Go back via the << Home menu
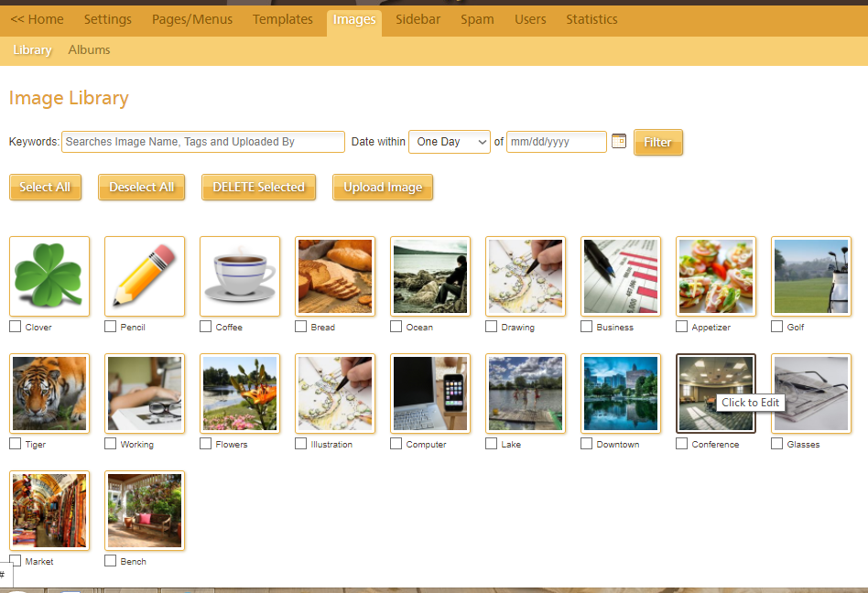868x593 pixels. tap(38, 19)
